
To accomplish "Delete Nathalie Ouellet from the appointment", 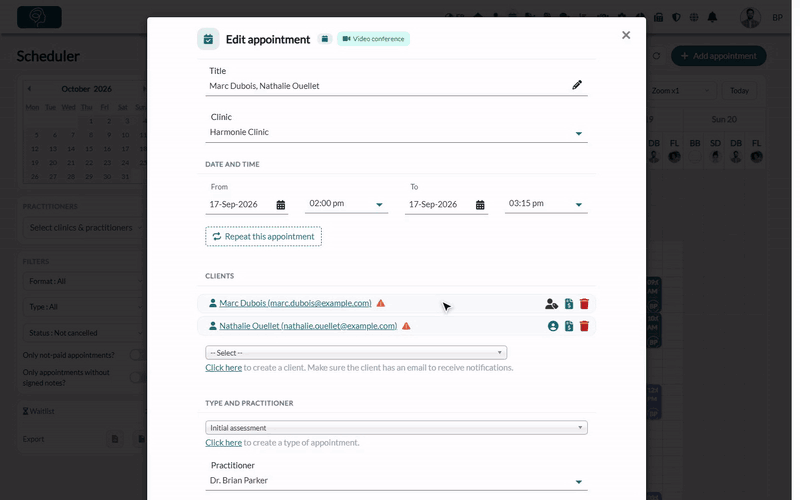I will [x=584, y=326].
